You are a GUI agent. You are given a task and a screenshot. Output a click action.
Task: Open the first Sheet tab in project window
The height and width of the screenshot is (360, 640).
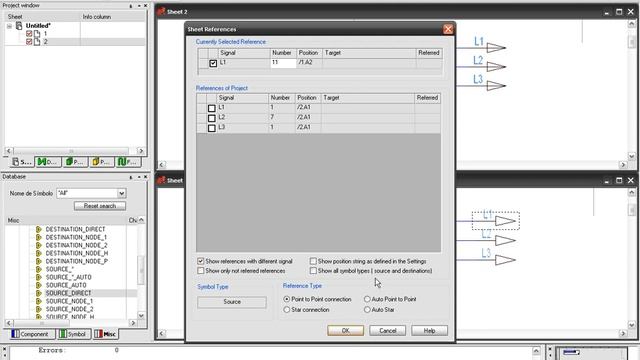pyautogui.click(x=22, y=162)
